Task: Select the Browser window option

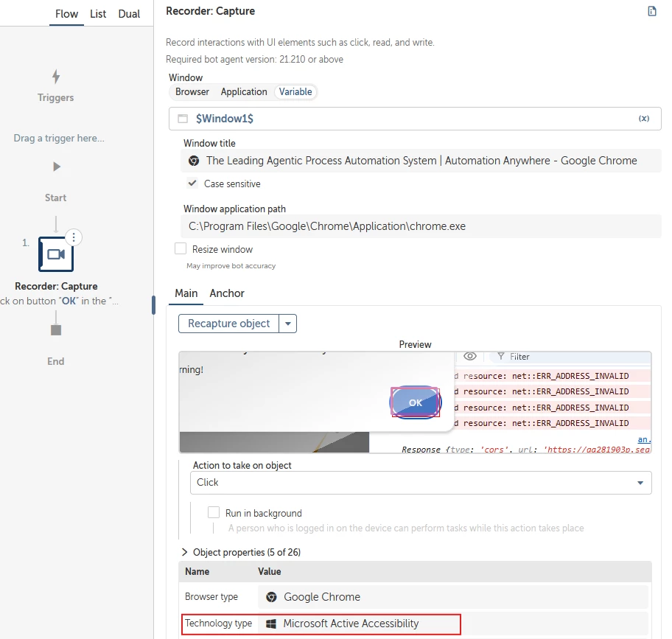Action: pos(192,91)
